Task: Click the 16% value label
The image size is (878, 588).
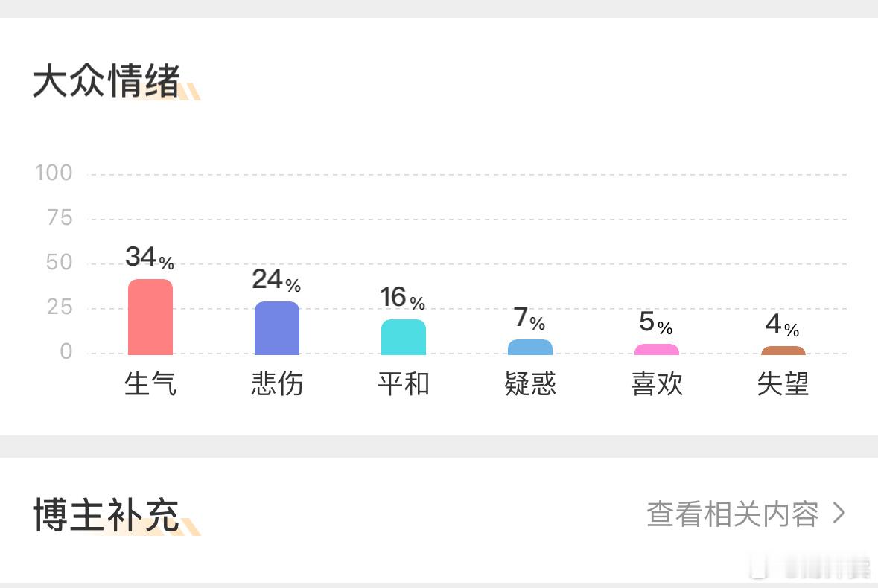Action: tap(402, 298)
